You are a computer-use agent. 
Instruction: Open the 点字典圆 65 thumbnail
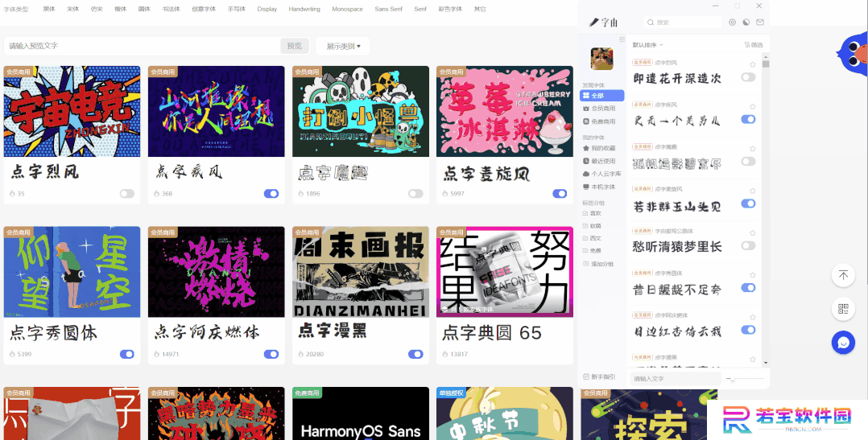tap(505, 271)
